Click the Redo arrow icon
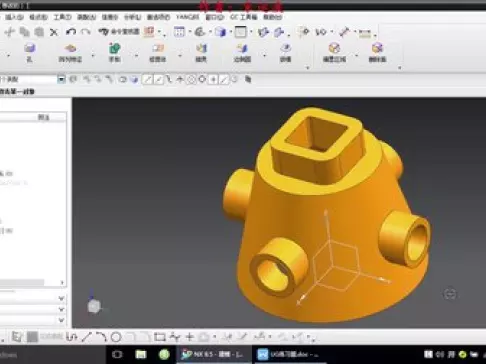 pyautogui.click(x=86, y=32)
